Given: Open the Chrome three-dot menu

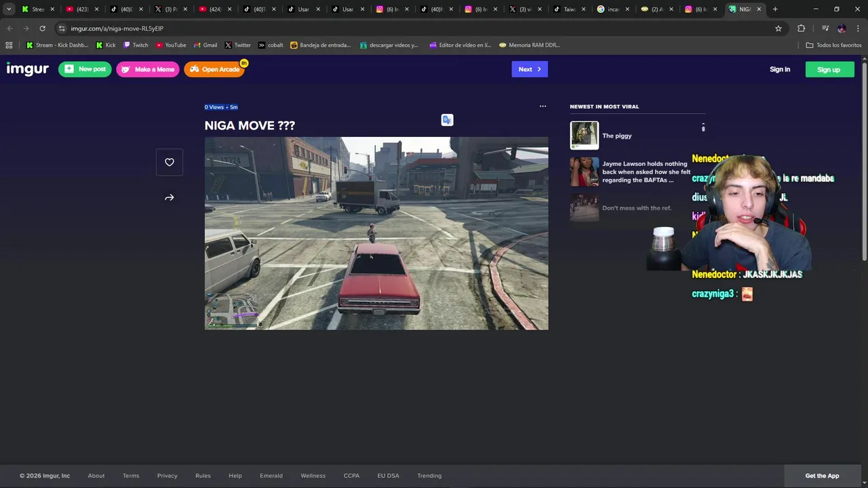Looking at the screenshot, I should click(x=857, y=28).
